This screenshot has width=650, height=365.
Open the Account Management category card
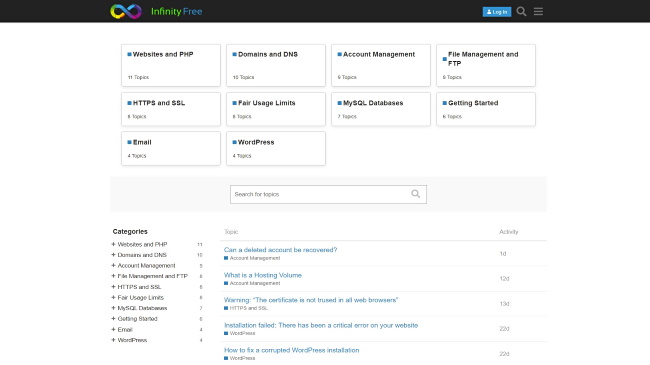click(381, 65)
